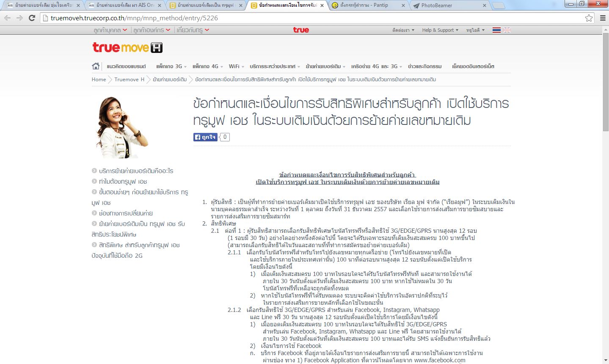Open sidebar link ช่องทางการเปลี่ยนค่าย
Image resolution: width=609 pixels, height=364 pixels.
pyautogui.click(x=126, y=213)
